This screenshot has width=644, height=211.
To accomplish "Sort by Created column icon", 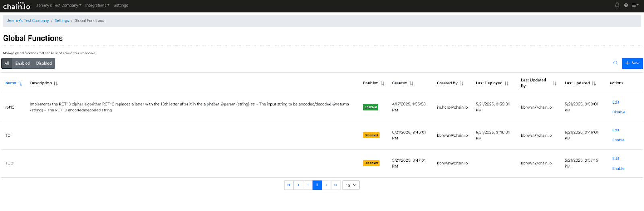I will [411, 83].
